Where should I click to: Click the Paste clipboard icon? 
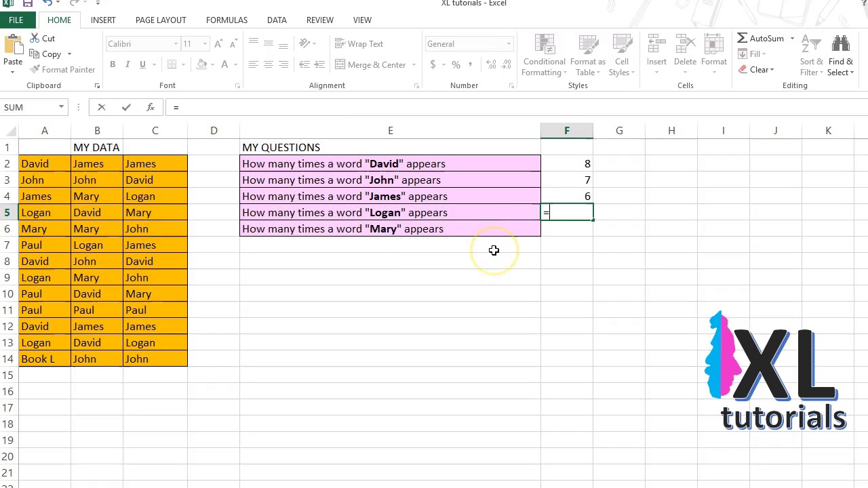point(13,45)
